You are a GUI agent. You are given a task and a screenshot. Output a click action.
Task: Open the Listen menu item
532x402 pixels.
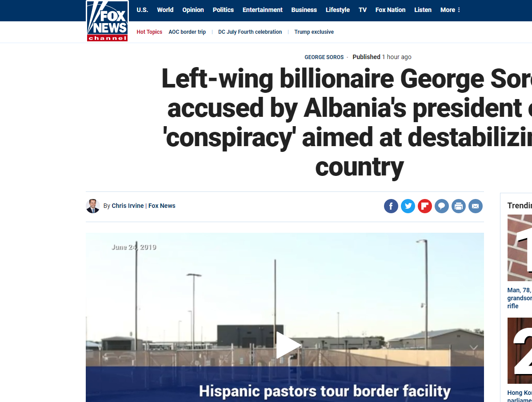tap(423, 10)
